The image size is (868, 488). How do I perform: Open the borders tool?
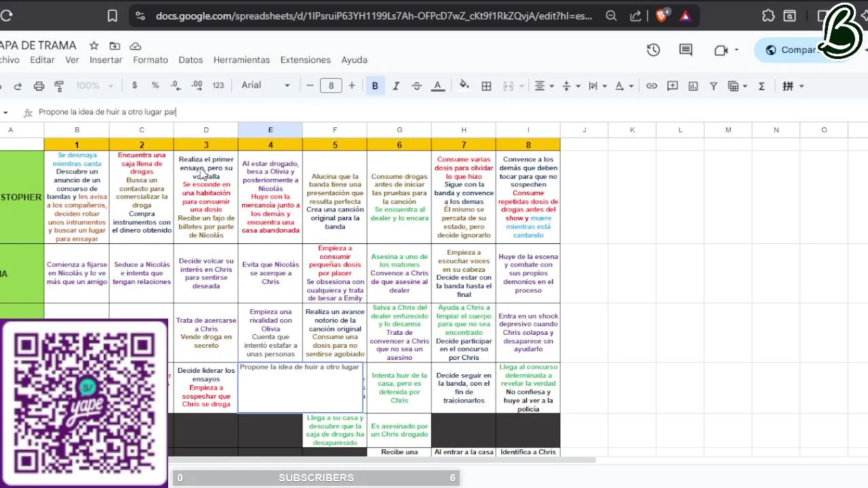pyautogui.click(x=486, y=86)
